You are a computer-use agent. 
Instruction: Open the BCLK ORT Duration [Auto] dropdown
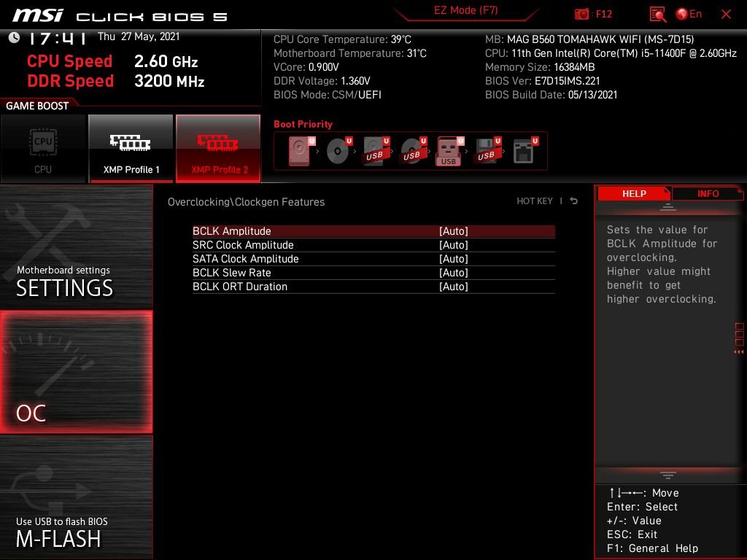coord(454,286)
